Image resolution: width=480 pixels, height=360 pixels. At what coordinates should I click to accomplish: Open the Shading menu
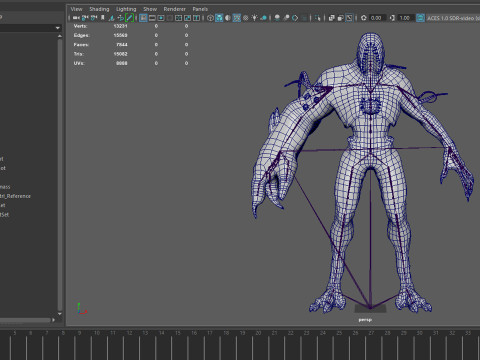(x=99, y=9)
